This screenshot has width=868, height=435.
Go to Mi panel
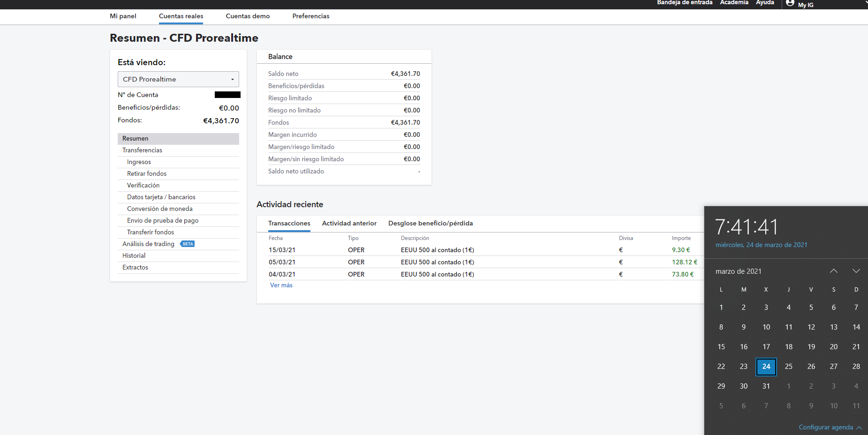click(123, 16)
